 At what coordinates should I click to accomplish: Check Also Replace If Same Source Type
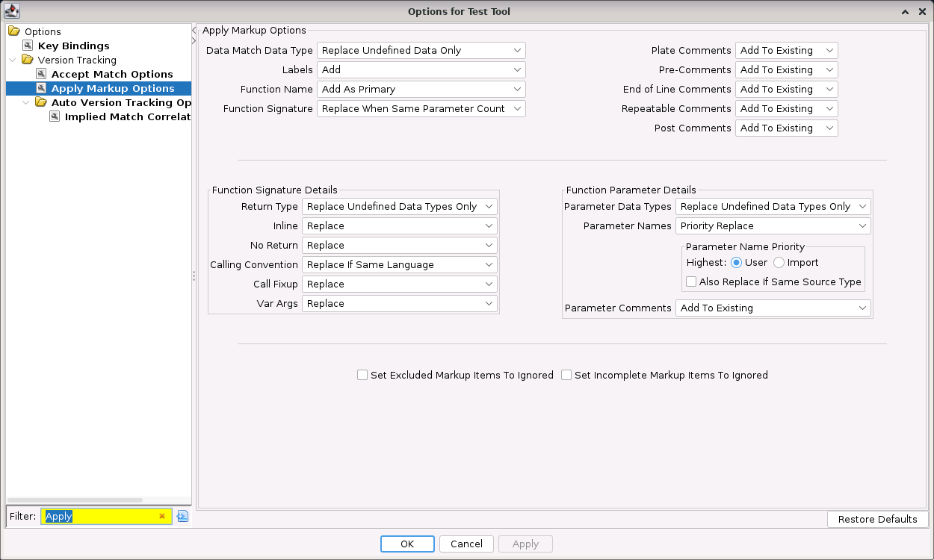[691, 281]
